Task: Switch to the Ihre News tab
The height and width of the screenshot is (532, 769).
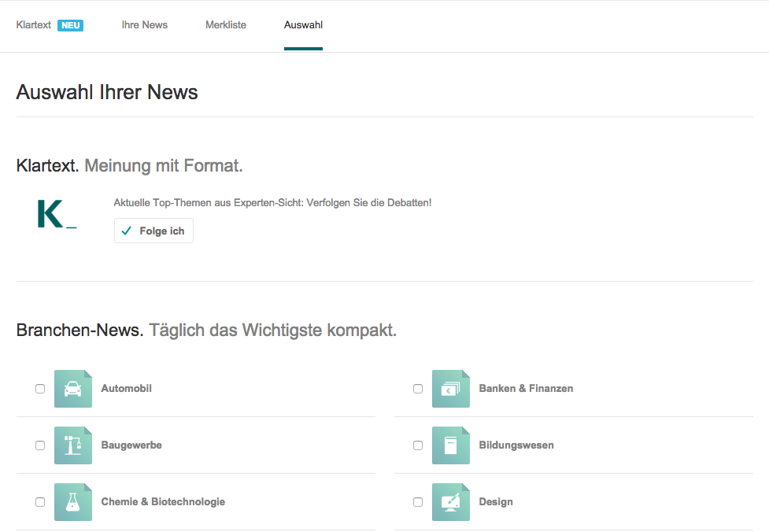Action: [145, 25]
